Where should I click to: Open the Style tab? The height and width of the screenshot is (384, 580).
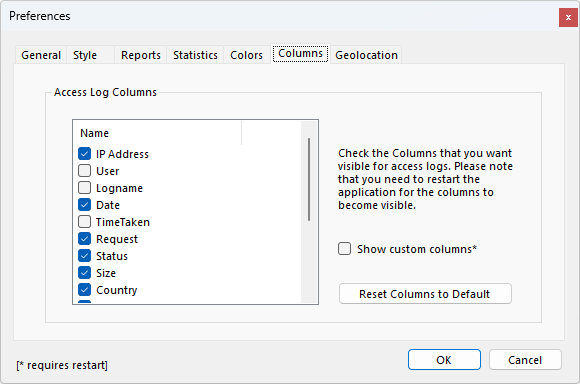(x=90, y=55)
